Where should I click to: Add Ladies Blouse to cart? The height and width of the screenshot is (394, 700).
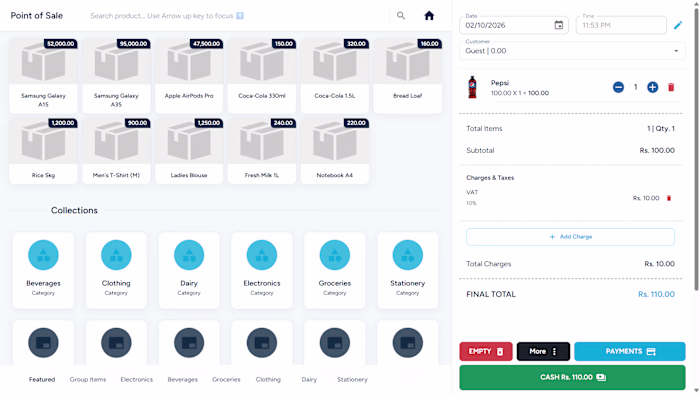189,151
